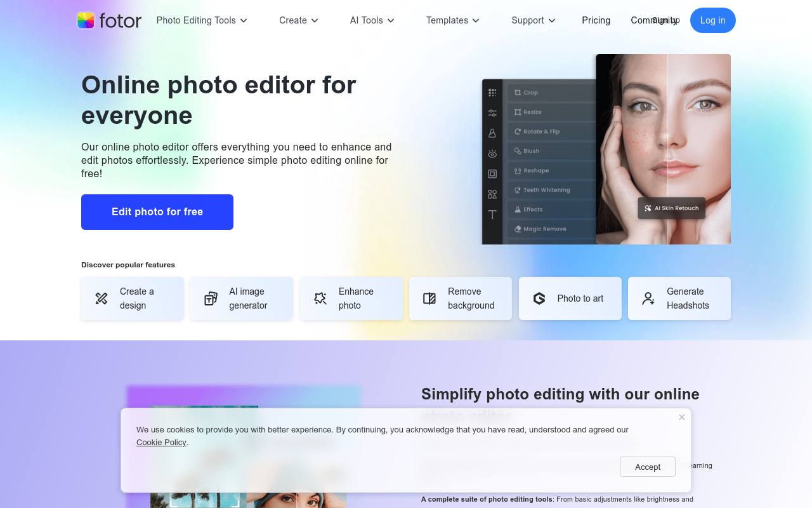Select Magic Remove in the preview panel
Viewport: 812px width, 508px height.
click(x=551, y=229)
